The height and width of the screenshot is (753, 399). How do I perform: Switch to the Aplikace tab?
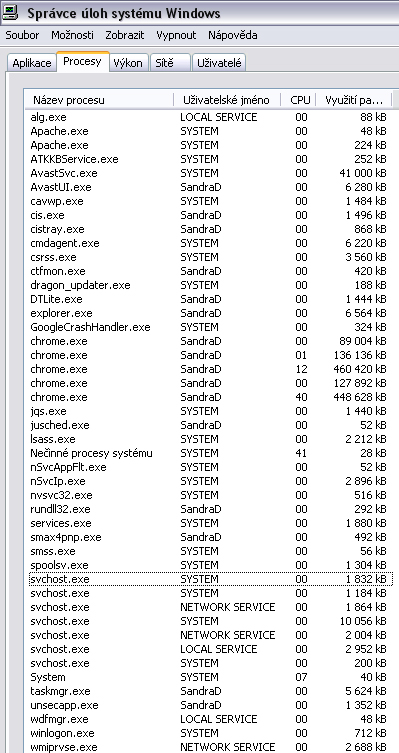[x=32, y=63]
